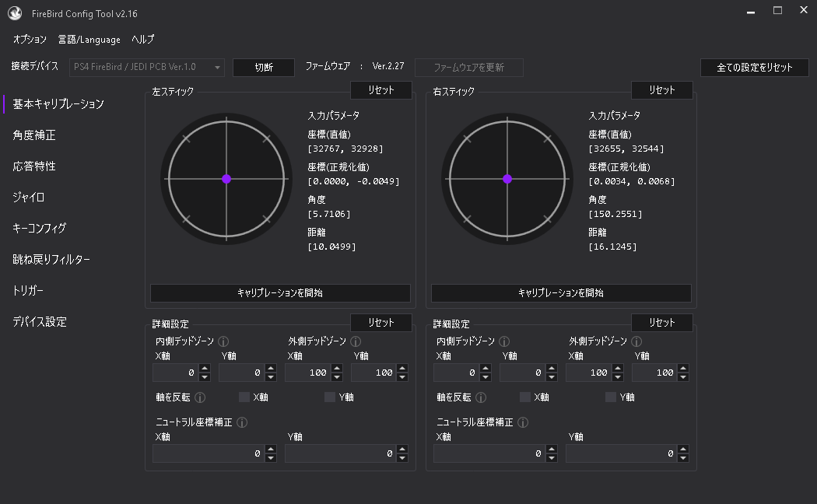
Task: Enable left stick Y軸 invert checkbox
Action: click(x=330, y=397)
